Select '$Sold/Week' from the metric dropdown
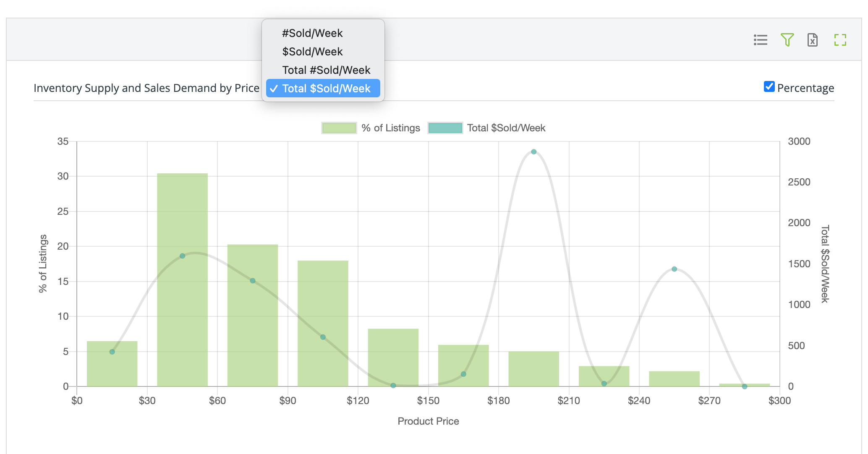Viewport: 868px width, 454px height. [x=312, y=51]
